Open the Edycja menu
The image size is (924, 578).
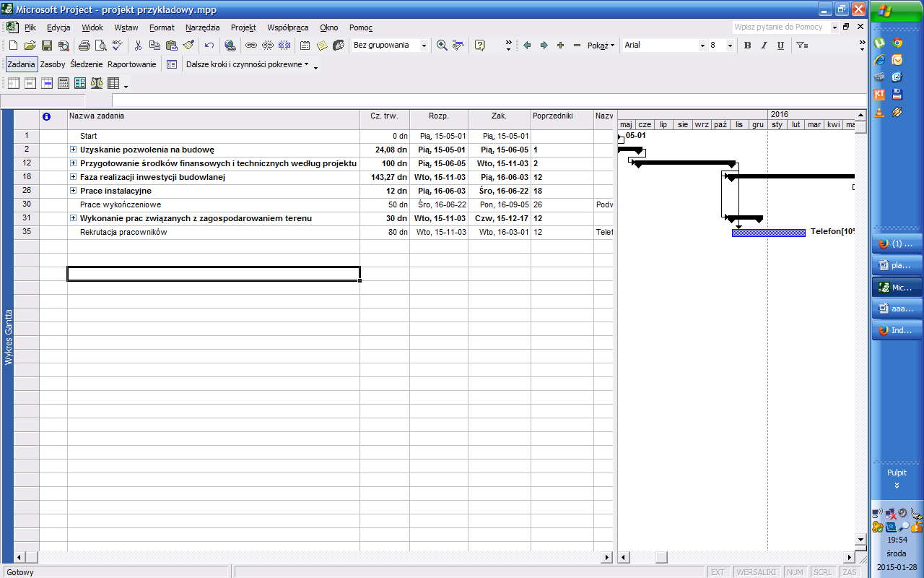pos(58,27)
